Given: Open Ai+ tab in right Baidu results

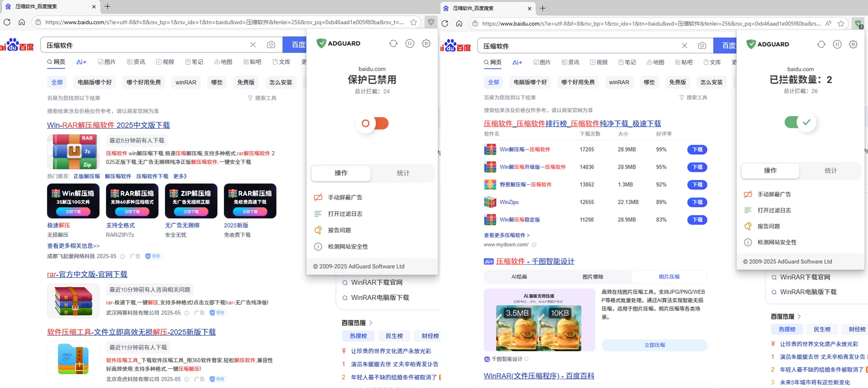Looking at the screenshot, I should point(517,62).
